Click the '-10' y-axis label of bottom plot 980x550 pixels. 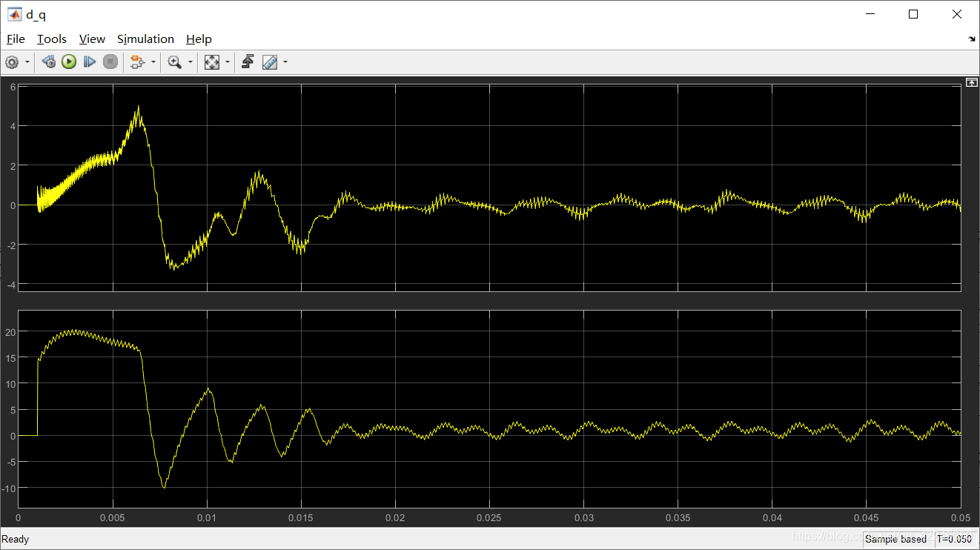point(8,487)
